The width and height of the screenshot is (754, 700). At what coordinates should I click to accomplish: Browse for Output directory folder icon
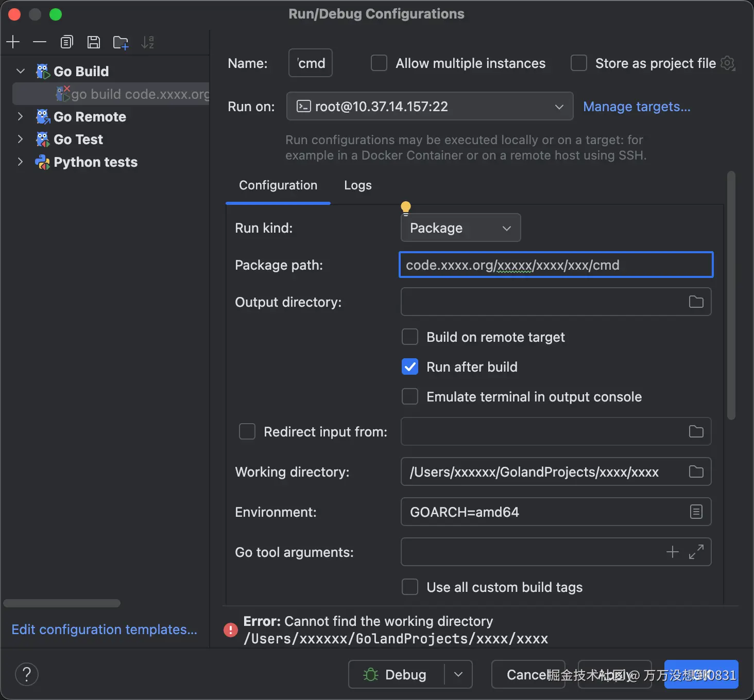pyautogui.click(x=696, y=302)
